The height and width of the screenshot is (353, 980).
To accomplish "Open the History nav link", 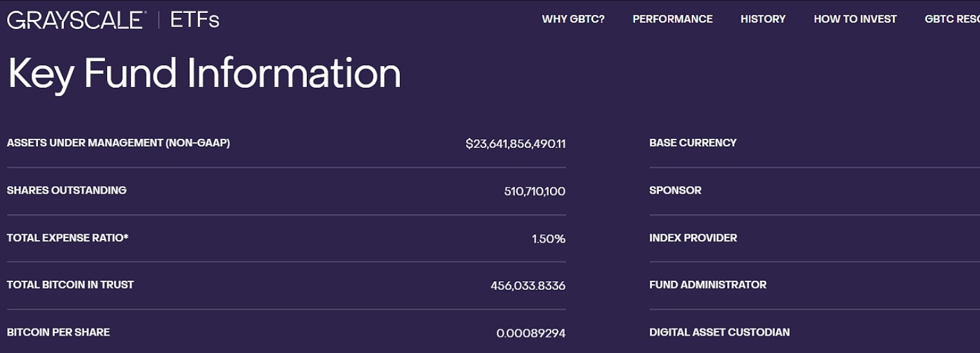I will click(x=763, y=19).
